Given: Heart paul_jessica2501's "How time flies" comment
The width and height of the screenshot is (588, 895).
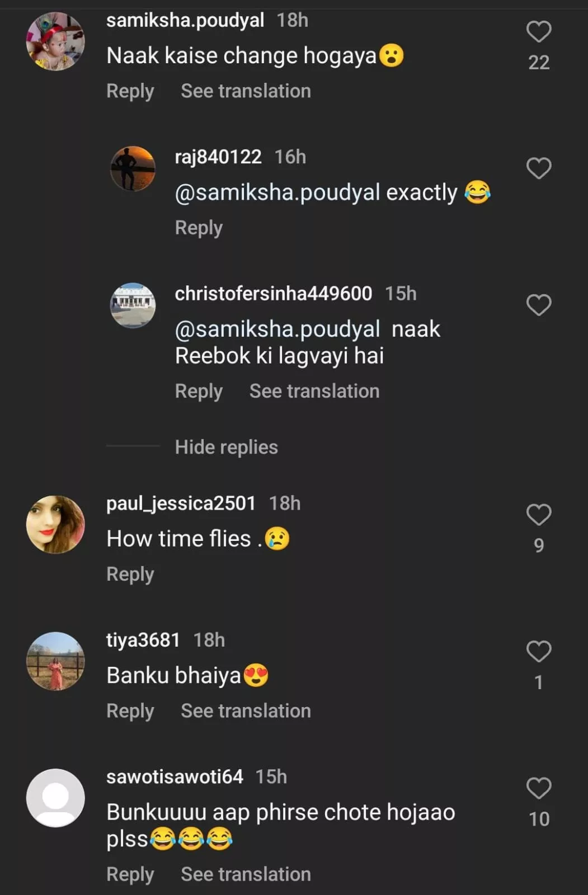Looking at the screenshot, I should (x=539, y=515).
